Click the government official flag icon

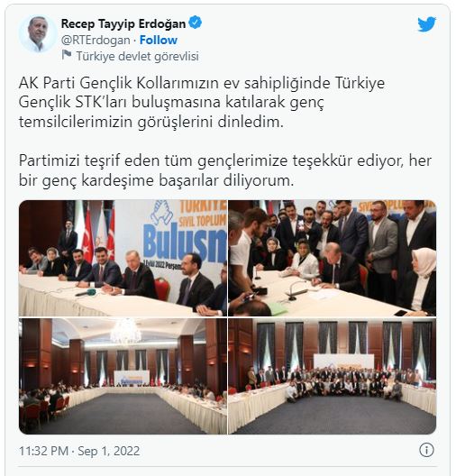[x=67, y=55]
